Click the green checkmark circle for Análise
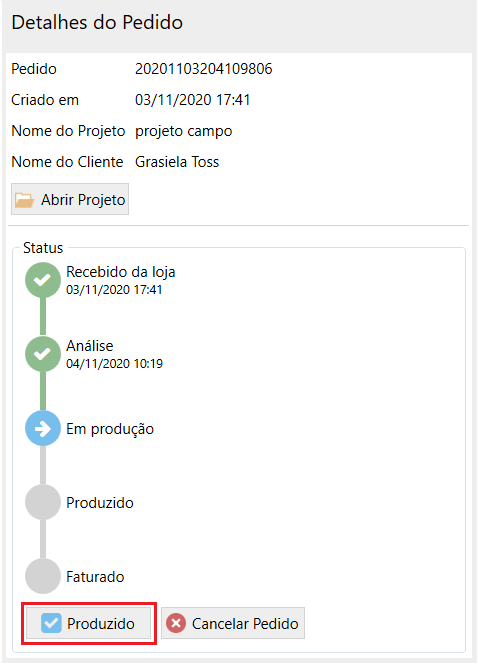Viewport: 478px width, 664px height. [43, 354]
